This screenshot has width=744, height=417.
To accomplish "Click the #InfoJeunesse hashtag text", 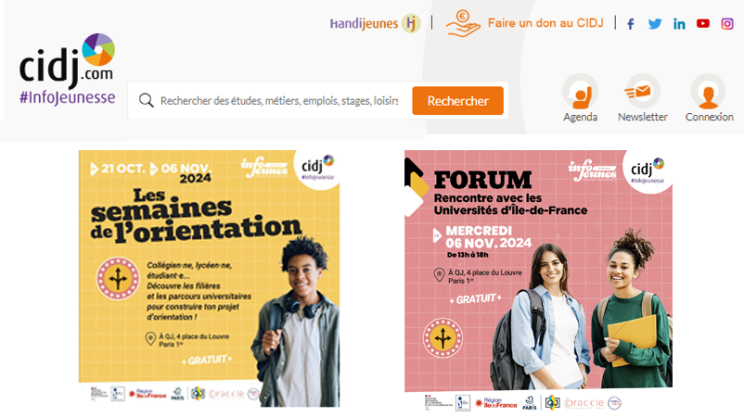I will (67, 97).
